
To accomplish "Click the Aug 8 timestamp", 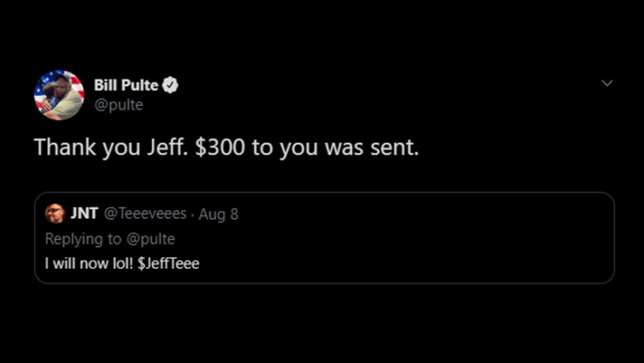I will 219,214.
